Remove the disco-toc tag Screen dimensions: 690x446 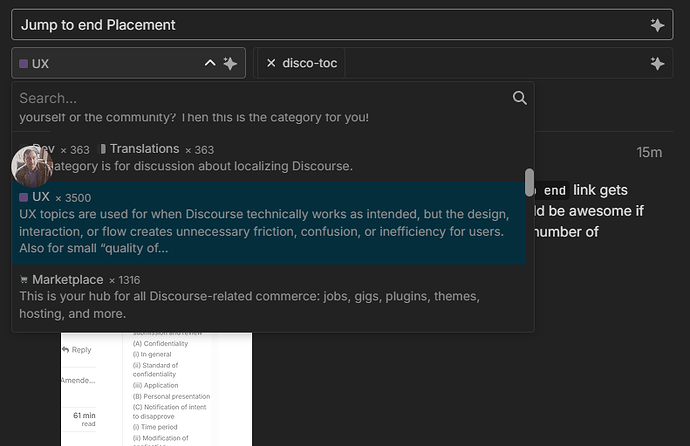(x=271, y=63)
